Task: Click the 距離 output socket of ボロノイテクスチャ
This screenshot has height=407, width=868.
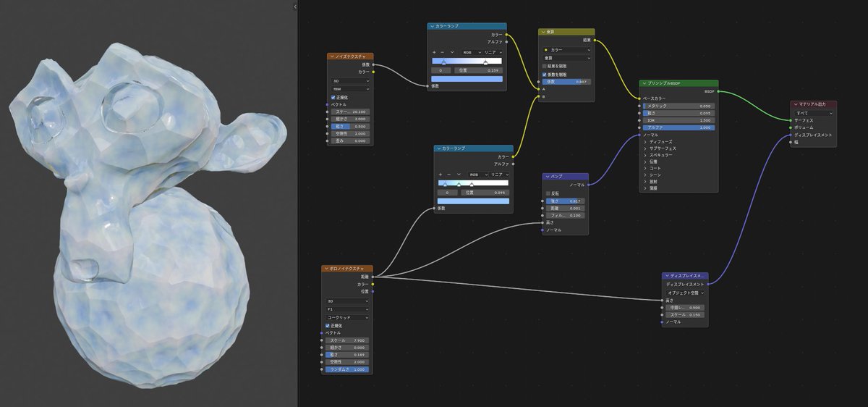Action: tap(373, 277)
